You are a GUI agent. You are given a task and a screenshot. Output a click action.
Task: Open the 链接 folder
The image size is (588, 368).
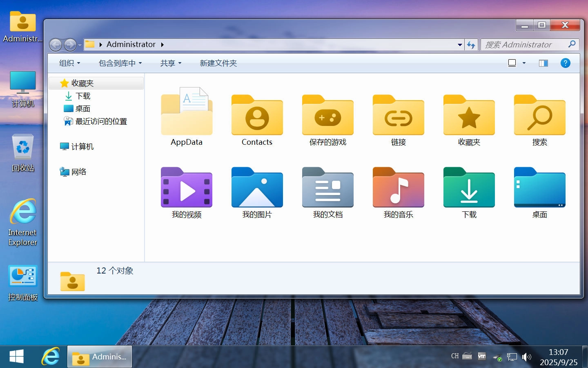[x=398, y=116]
